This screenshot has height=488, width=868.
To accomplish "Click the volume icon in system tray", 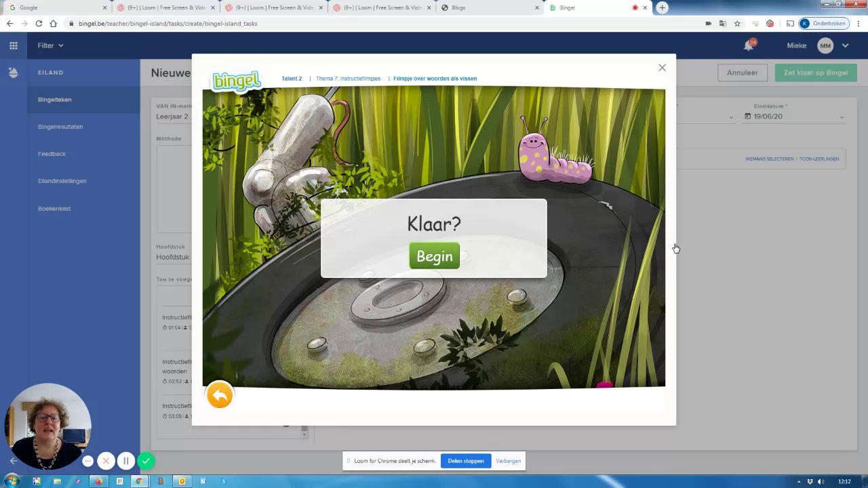I will (x=821, y=481).
